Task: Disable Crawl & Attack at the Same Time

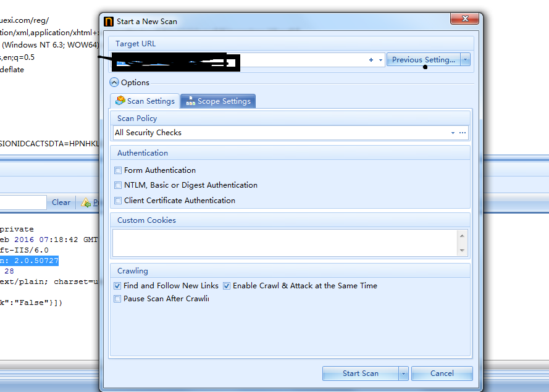Action: point(227,286)
